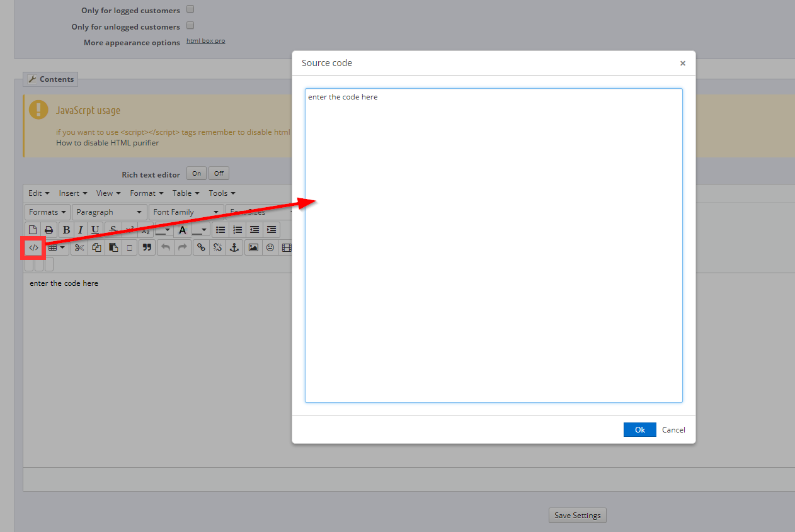Viewport: 795px width, 532px height.
Task: Decrease indent in the editor
Action: (255, 230)
